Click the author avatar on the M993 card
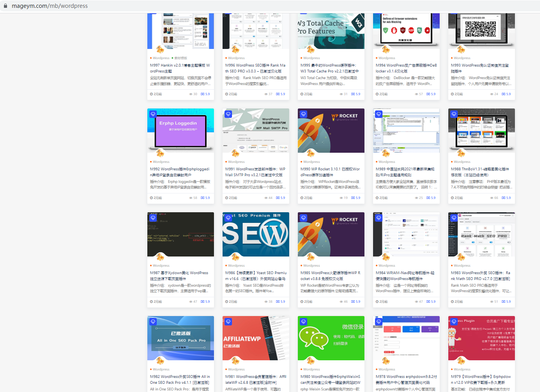The width and height of the screenshot is (540, 392). click(461, 49)
